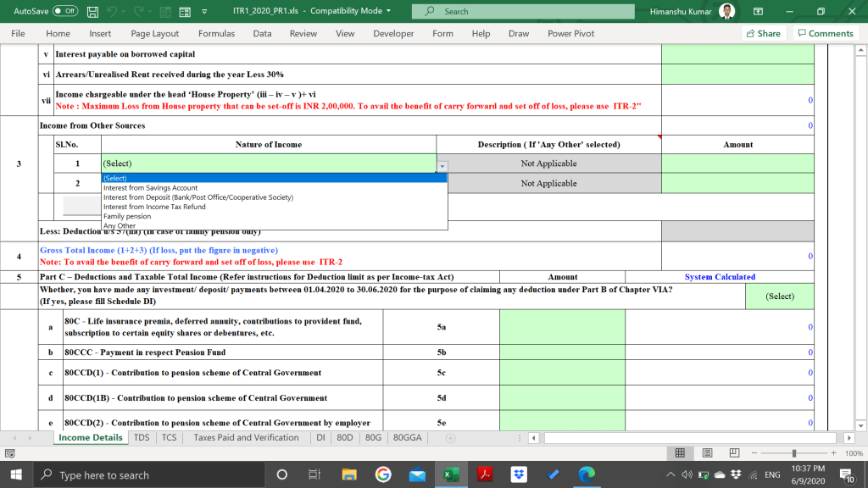The height and width of the screenshot is (488, 868).
Task: Open the Ribbon Display Options icon
Action: (x=758, y=11)
